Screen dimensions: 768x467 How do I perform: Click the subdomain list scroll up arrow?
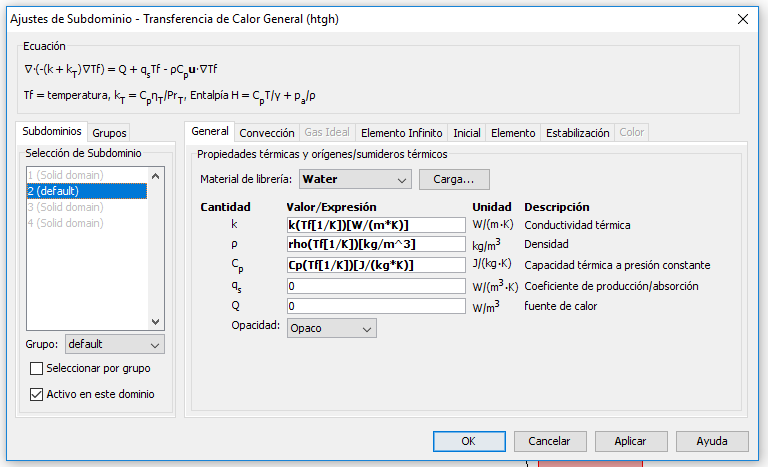click(156, 176)
